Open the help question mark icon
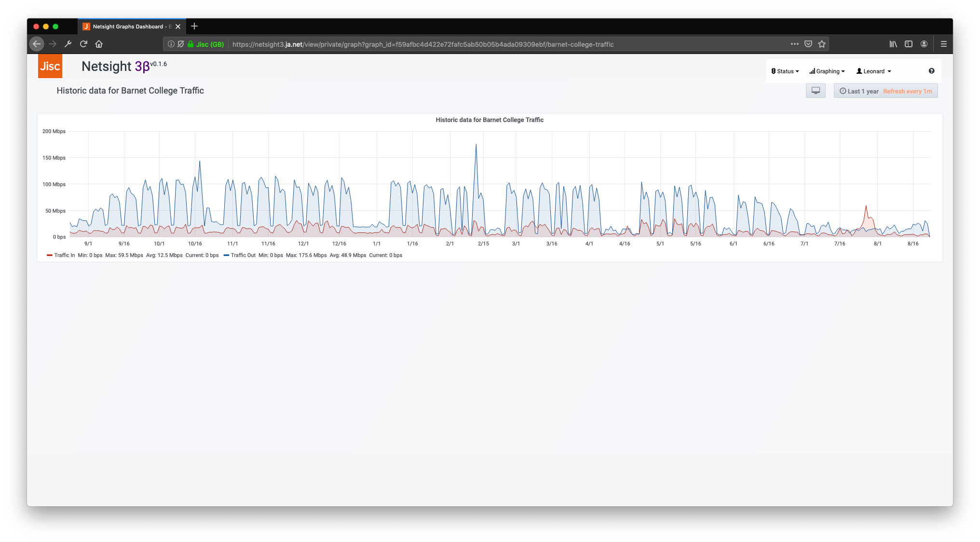 click(x=931, y=71)
